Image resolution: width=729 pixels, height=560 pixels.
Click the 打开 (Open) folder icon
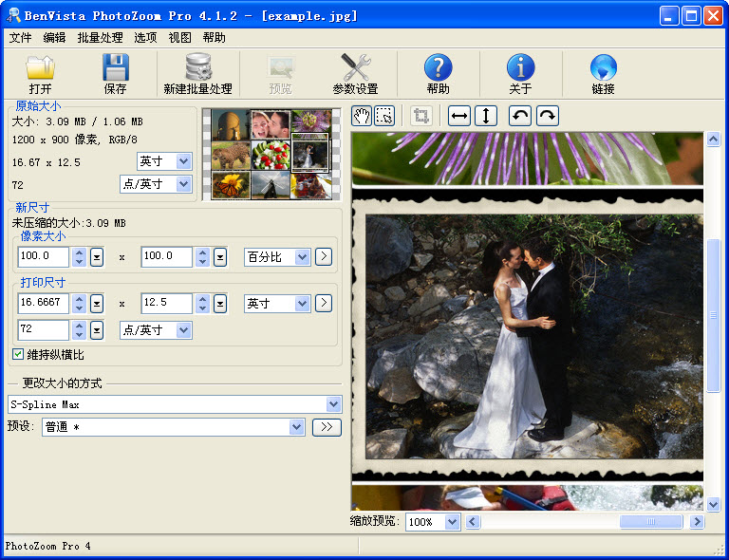point(40,68)
